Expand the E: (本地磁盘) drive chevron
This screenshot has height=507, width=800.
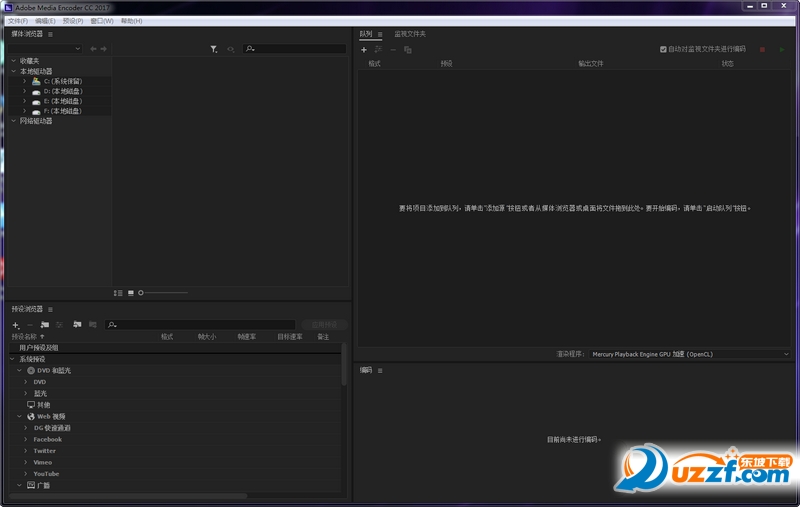pyautogui.click(x=24, y=101)
